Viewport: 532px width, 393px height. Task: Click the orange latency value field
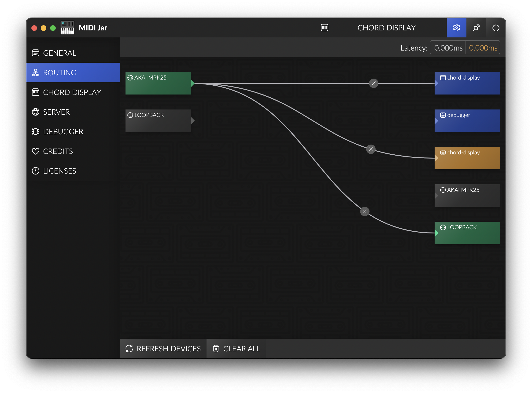click(483, 48)
